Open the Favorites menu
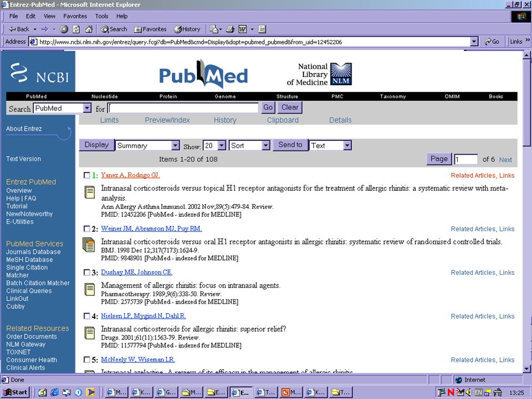The height and width of the screenshot is (399, 532). [x=75, y=16]
